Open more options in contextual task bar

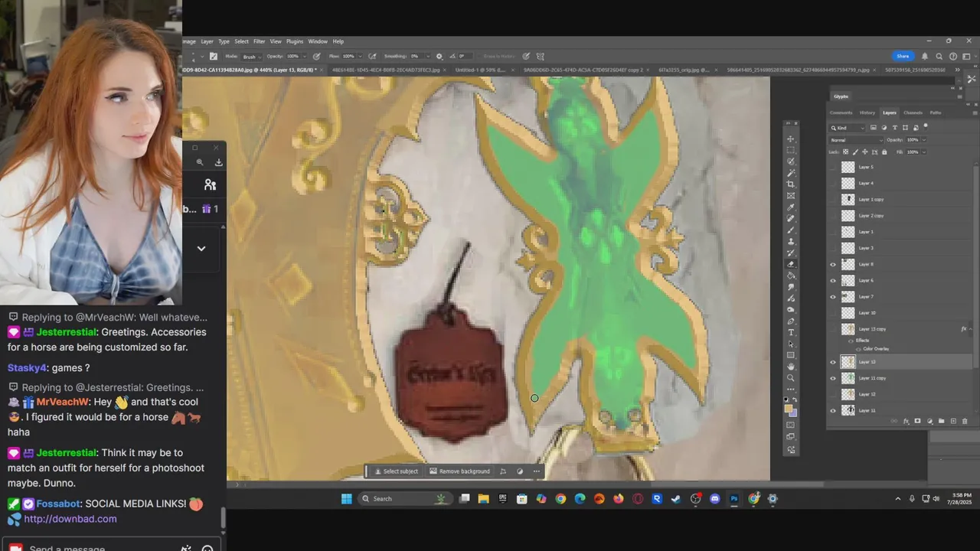click(537, 471)
